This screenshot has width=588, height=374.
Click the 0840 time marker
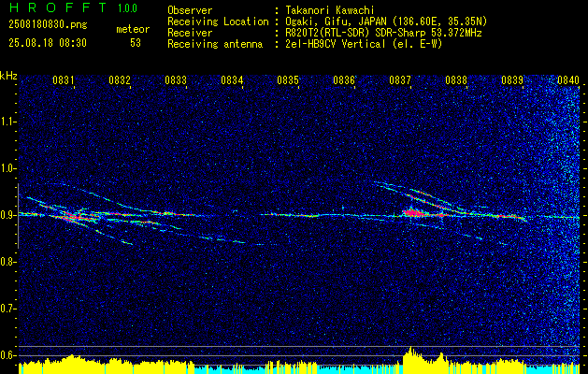(568, 80)
